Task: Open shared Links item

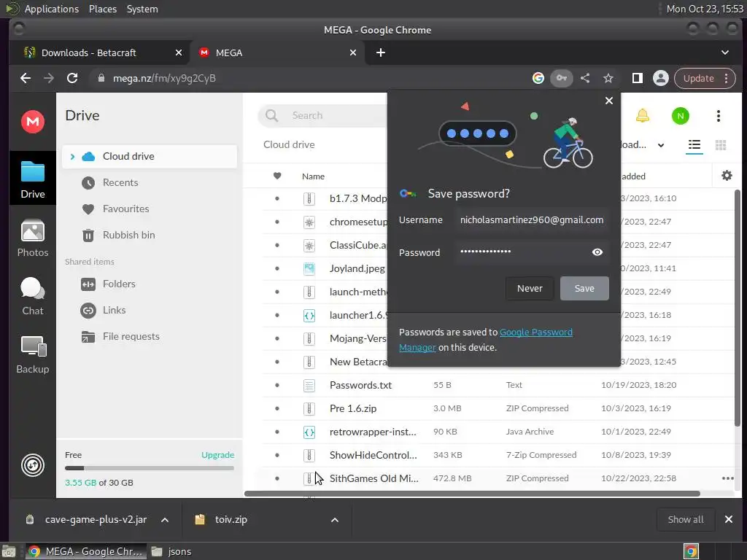Action: [115, 310]
